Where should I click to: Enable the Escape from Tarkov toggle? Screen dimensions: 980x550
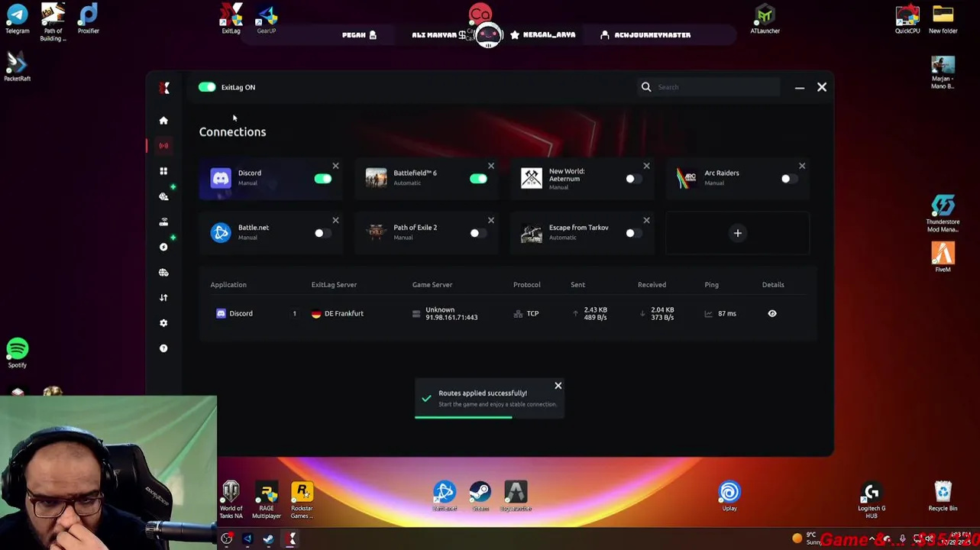(634, 233)
